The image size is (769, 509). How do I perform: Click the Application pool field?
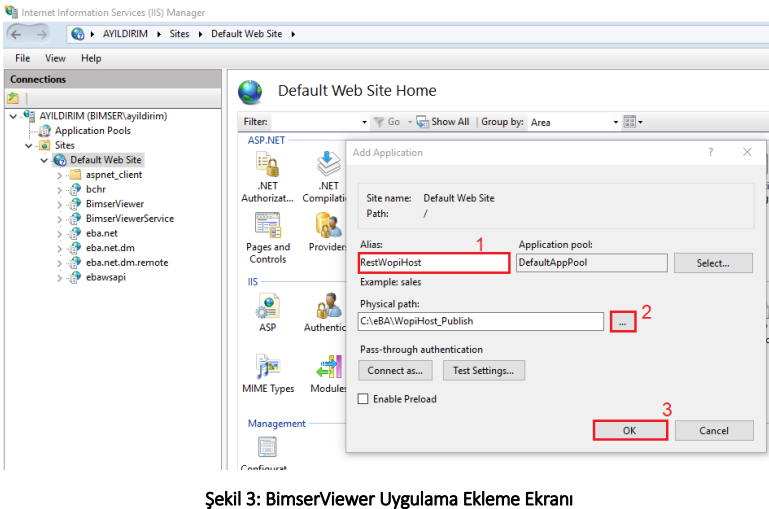tap(592, 263)
